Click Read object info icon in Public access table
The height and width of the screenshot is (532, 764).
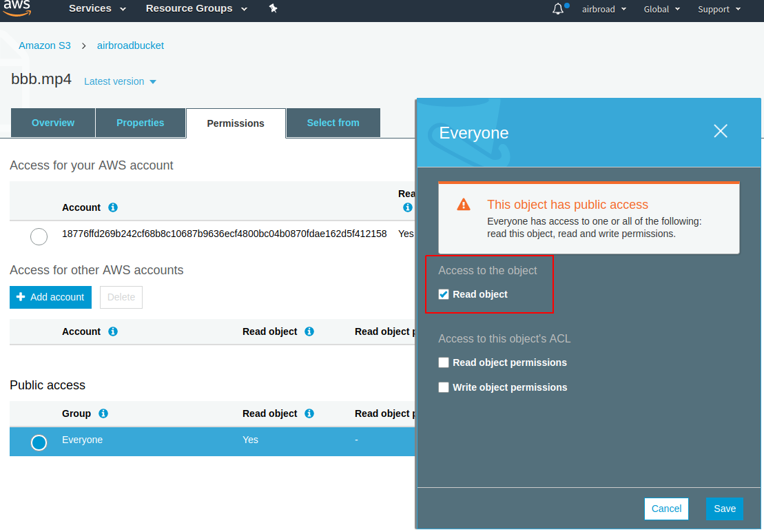pos(309,413)
